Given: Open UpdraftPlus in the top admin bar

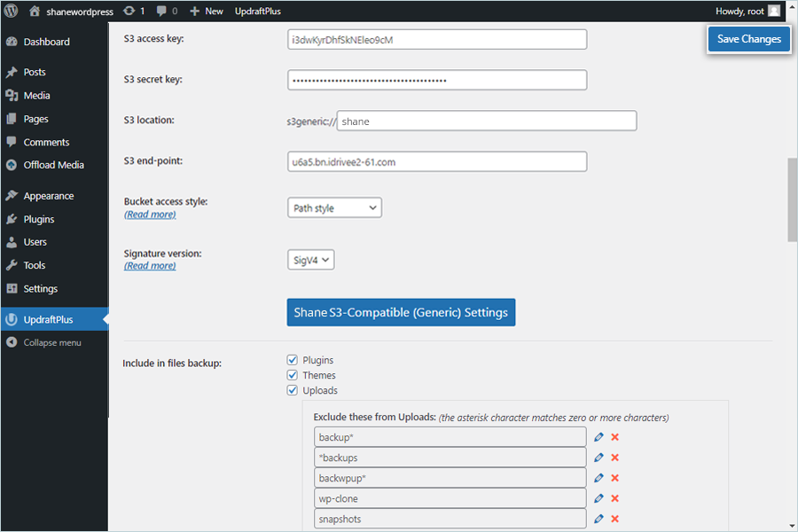Looking at the screenshot, I should coord(257,12).
